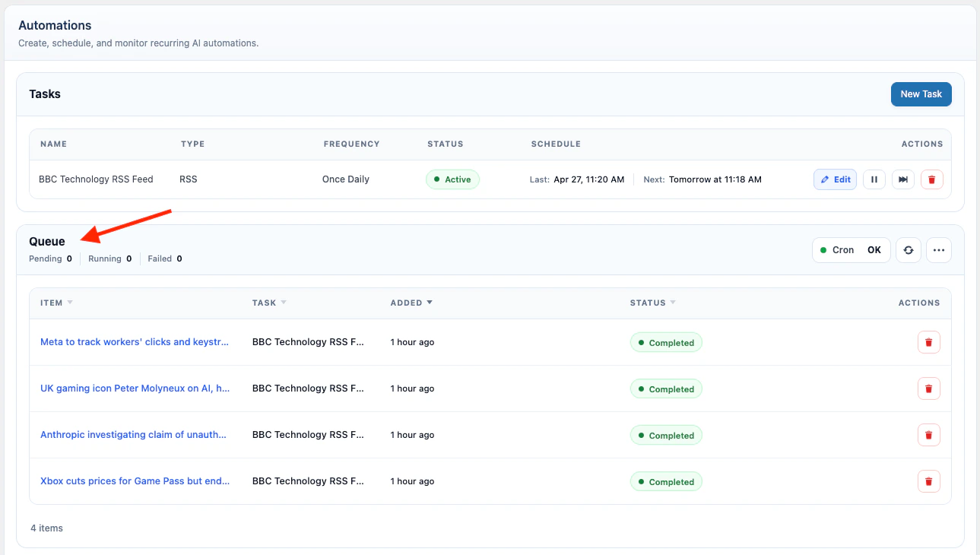Click Completed badge in the Anthropic row
Screen dimensions: 980x555
pos(666,436)
